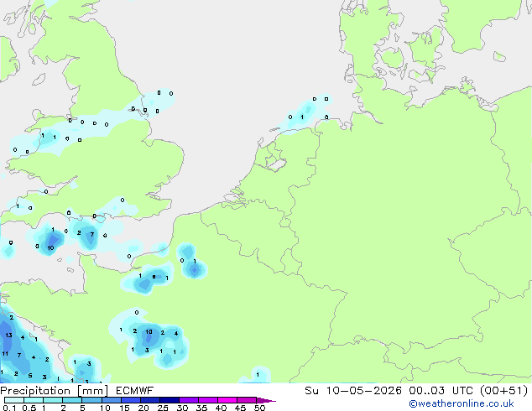Image resolution: width=532 pixels, height=411 pixels.
Task: Click the 25–30 mm navy legend box
Action: pos(169,400)
